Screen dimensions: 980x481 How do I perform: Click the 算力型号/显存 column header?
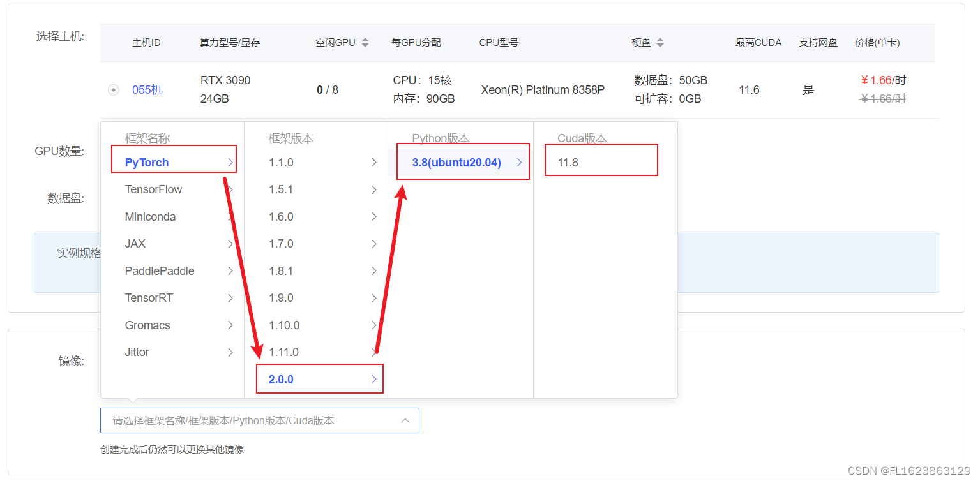[230, 43]
